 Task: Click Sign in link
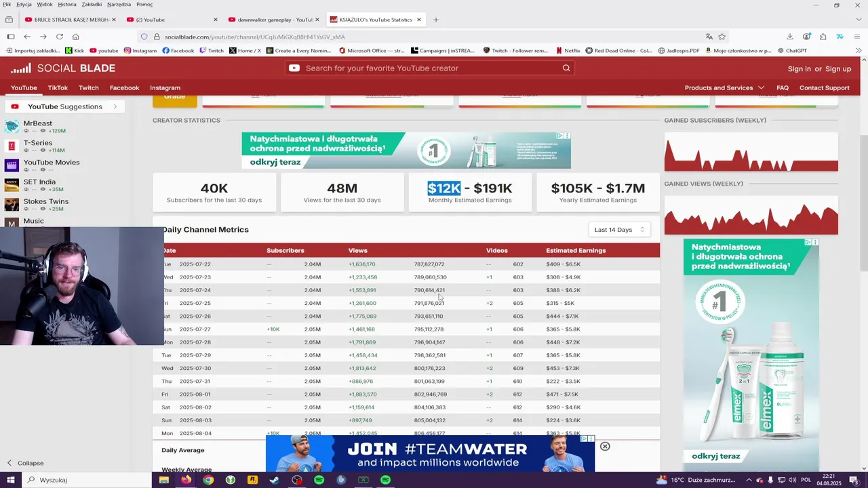pyautogui.click(x=800, y=68)
